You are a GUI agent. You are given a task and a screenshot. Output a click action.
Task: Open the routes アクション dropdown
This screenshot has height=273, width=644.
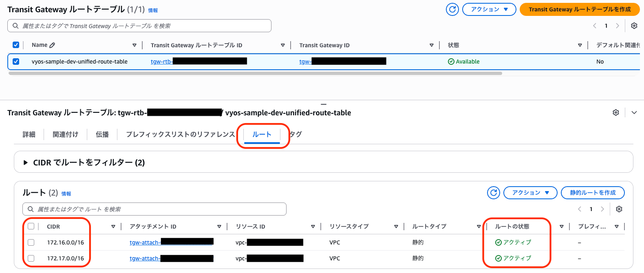[530, 193]
